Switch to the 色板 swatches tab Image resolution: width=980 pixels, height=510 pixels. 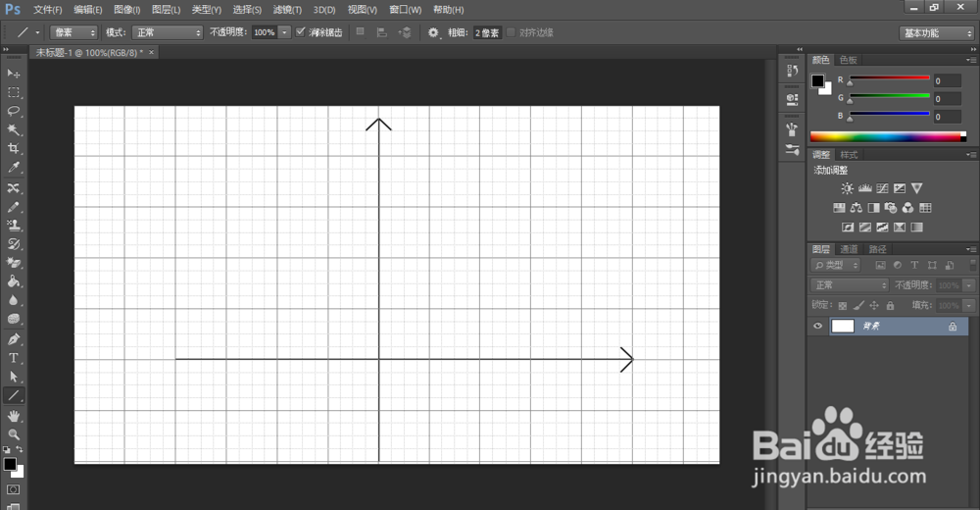(x=848, y=60)
